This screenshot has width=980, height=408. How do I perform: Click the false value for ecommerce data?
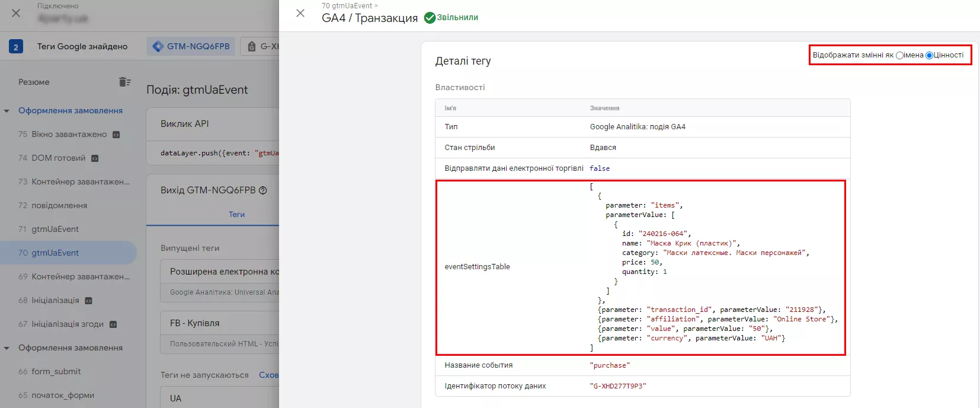coord(600,168)
